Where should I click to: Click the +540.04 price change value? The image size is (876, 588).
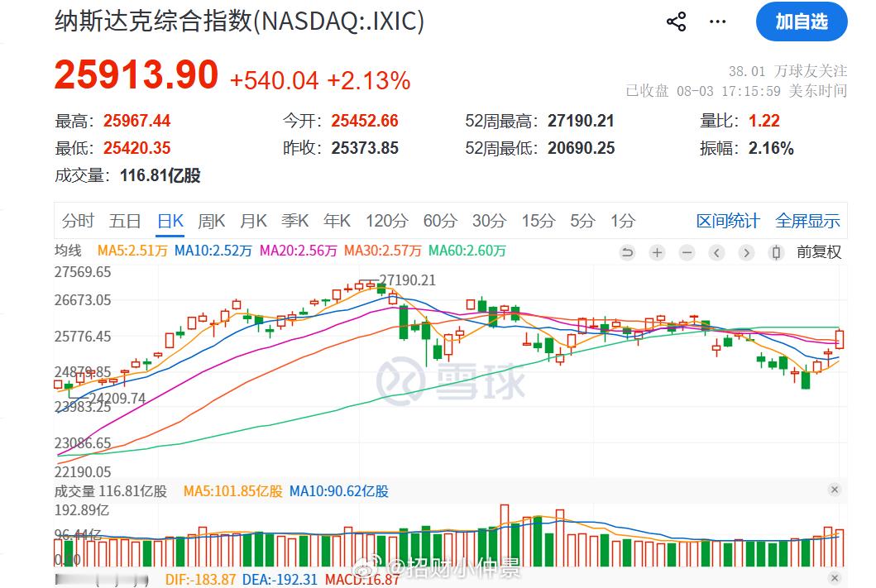point(275,81)
